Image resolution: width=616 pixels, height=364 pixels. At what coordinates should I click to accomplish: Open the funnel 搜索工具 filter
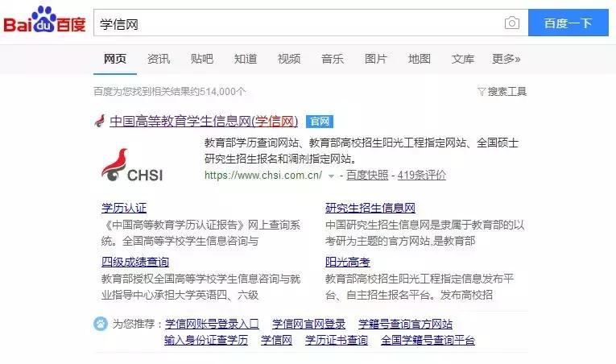click(x=502, y=92)
